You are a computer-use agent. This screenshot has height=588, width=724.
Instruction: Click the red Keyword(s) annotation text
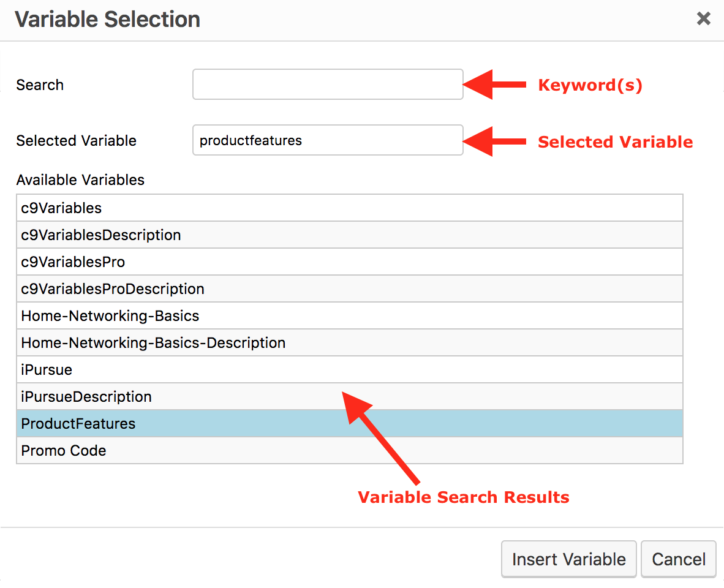pos(590,85)
